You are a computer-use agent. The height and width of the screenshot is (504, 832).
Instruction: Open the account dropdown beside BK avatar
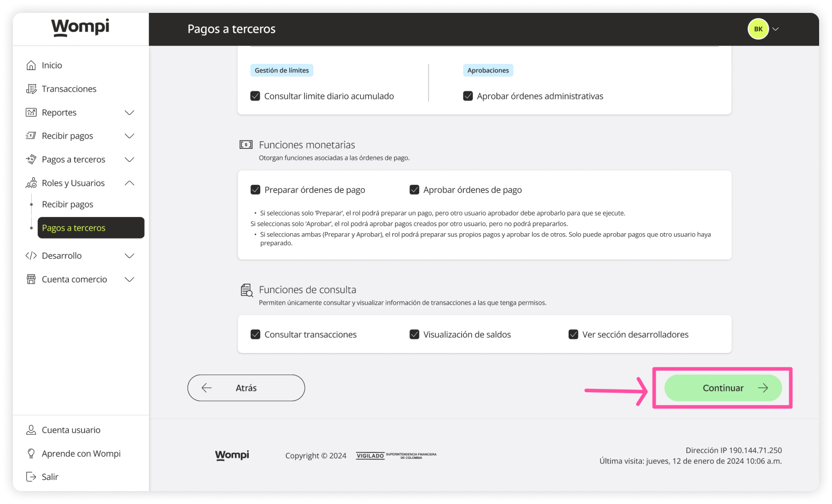coord(776,29)
